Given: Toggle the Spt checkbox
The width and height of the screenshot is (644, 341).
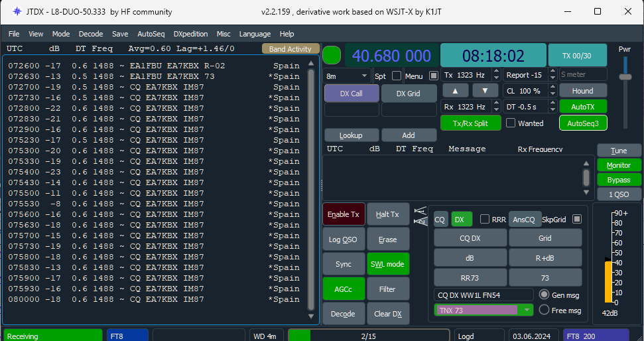Looking at the screenshot, I should tap(397, 76).
